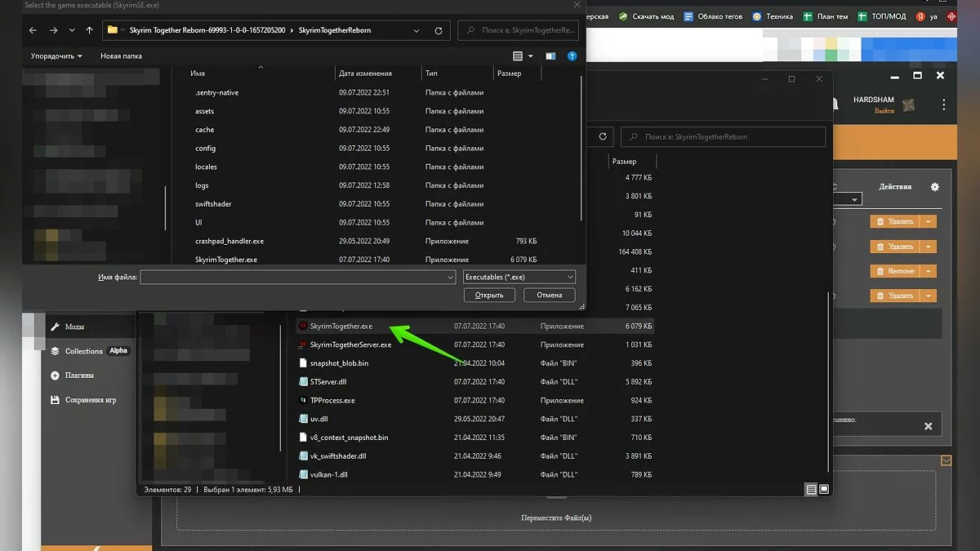Refresh the file dialog folder listing
This screenshot has height=551, width=980.
coord(439,30)
